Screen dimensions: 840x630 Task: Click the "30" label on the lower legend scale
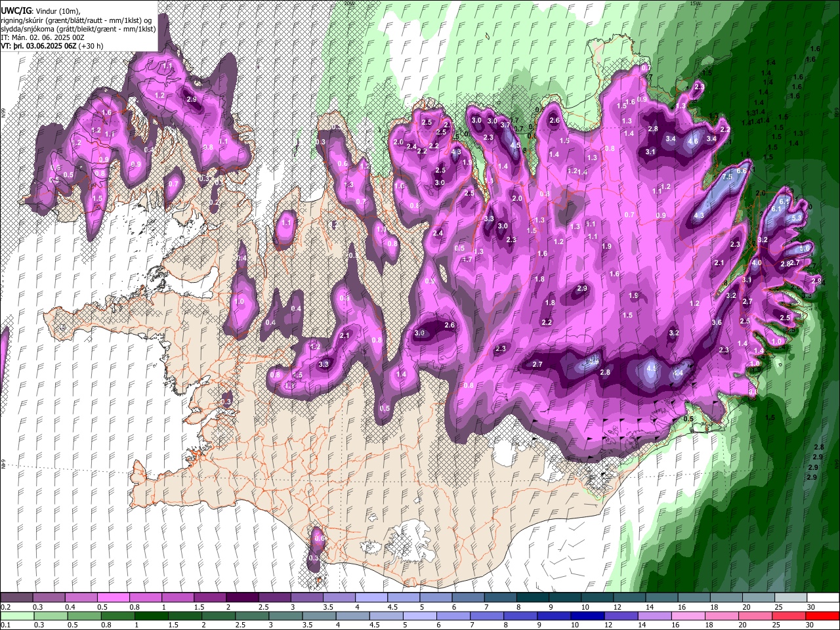click(811, 625)
